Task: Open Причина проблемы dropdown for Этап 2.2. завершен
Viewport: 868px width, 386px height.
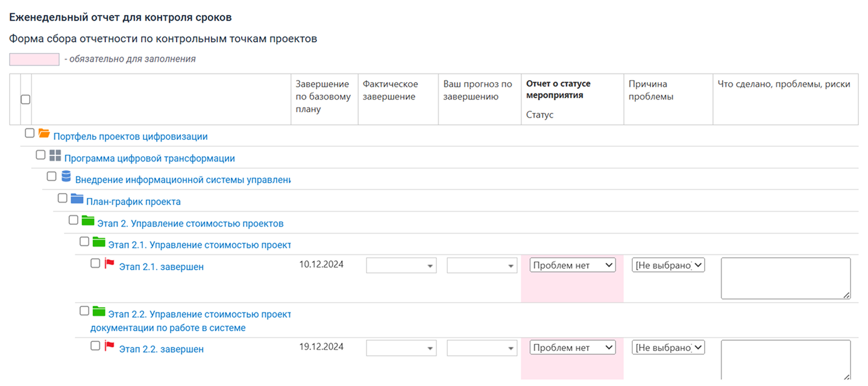Action: coord(668,347)
